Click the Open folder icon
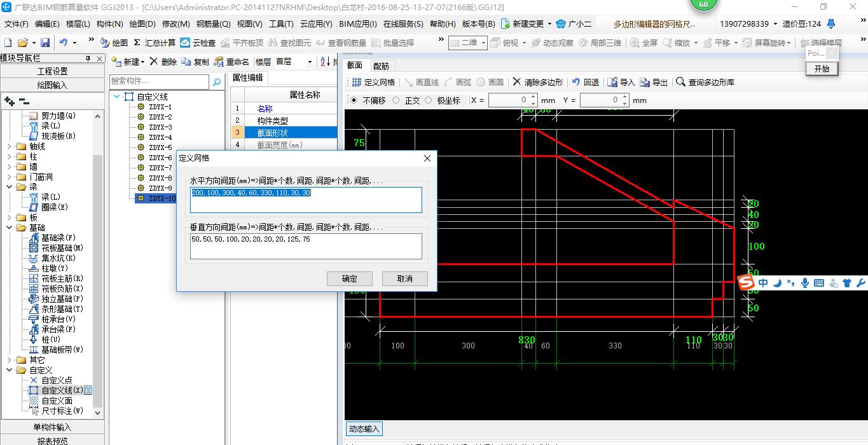This screenshot has height=445, width=868. (23, 43)
